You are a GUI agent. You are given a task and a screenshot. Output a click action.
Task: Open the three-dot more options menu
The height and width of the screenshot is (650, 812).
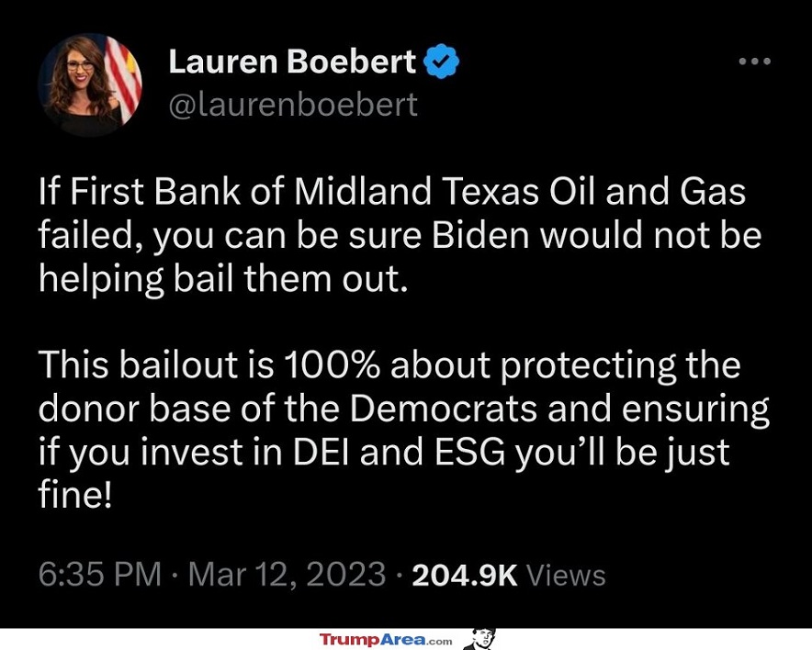tap(754, 62)
